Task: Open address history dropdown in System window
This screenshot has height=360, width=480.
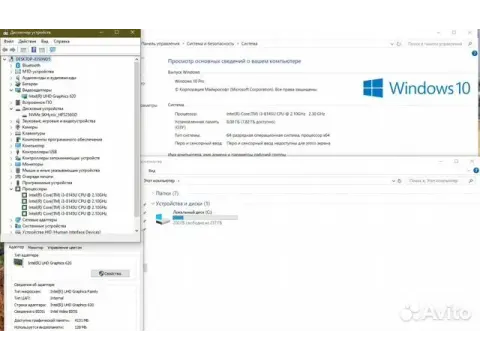Action: pos(392,44)
